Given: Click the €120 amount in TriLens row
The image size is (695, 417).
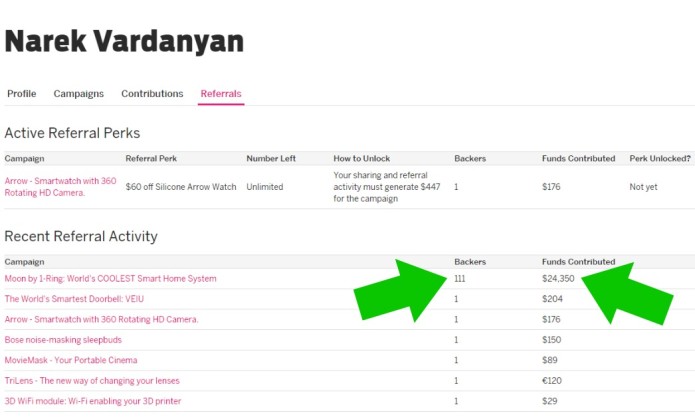Looking at the screenshot, I should (553, 381).
